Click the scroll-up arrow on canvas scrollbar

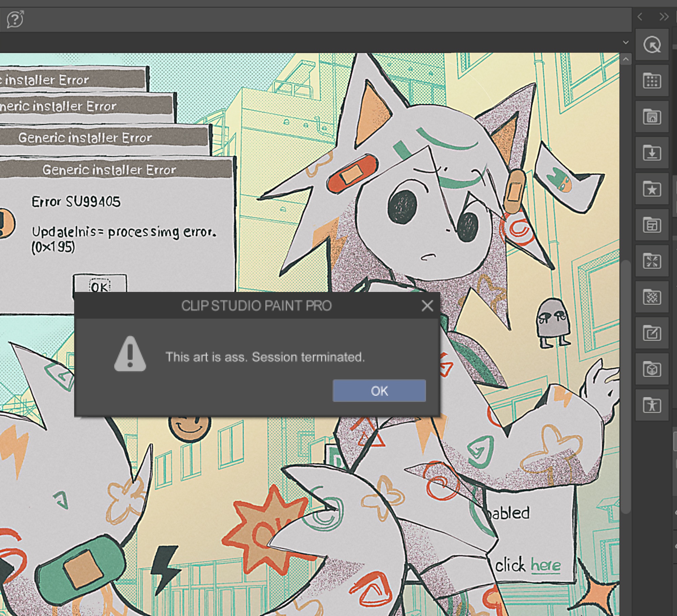coord(626,60)
